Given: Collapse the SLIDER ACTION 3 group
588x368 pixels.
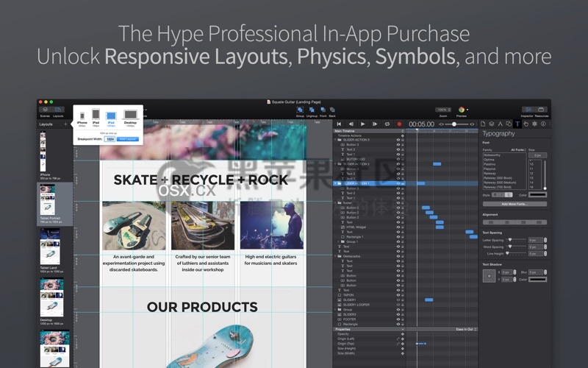Looking at the screenshot, I should [x=335, y=140].
